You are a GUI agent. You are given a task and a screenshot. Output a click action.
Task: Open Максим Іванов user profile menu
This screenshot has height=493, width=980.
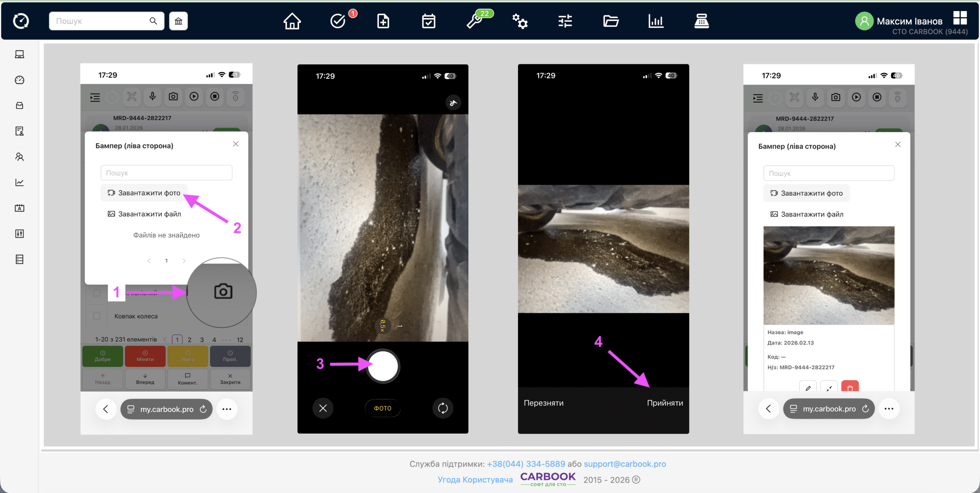pyautogui.click(x=909, y=21)
